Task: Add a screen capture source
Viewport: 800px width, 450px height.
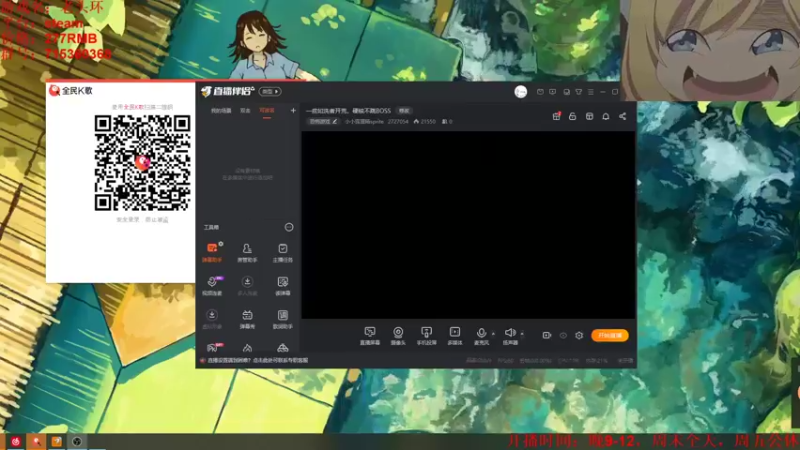Action: tap(370, 336)
